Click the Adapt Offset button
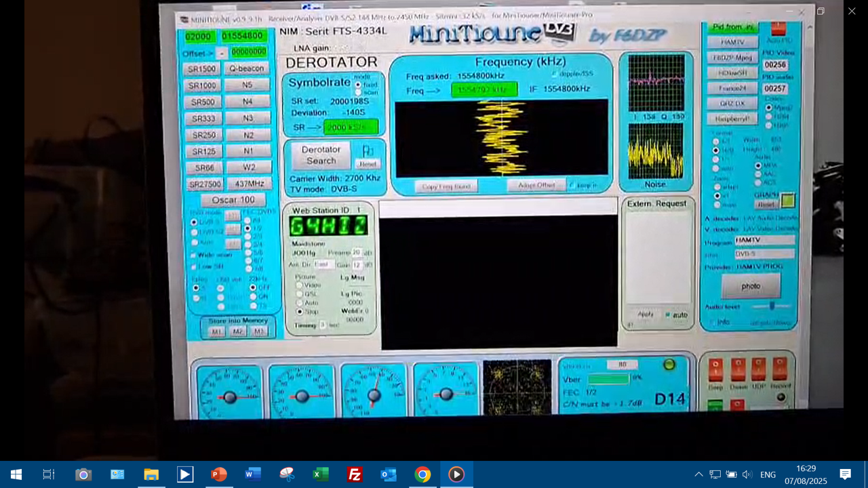 click(536, 185)
